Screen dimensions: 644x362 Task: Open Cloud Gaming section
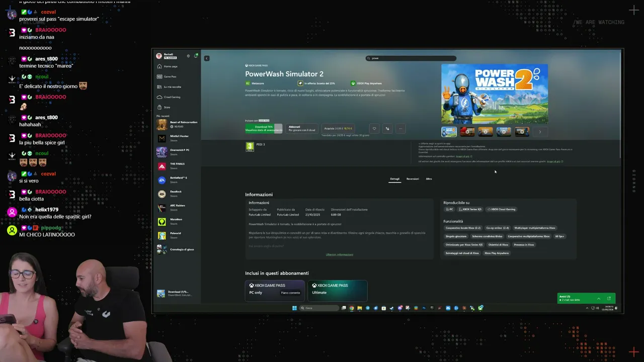pos(169,97)
